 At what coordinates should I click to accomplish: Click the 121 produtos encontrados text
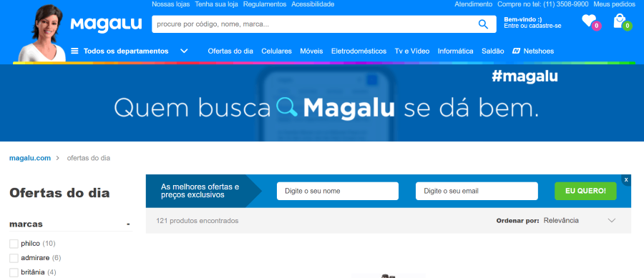click(197, 221)
